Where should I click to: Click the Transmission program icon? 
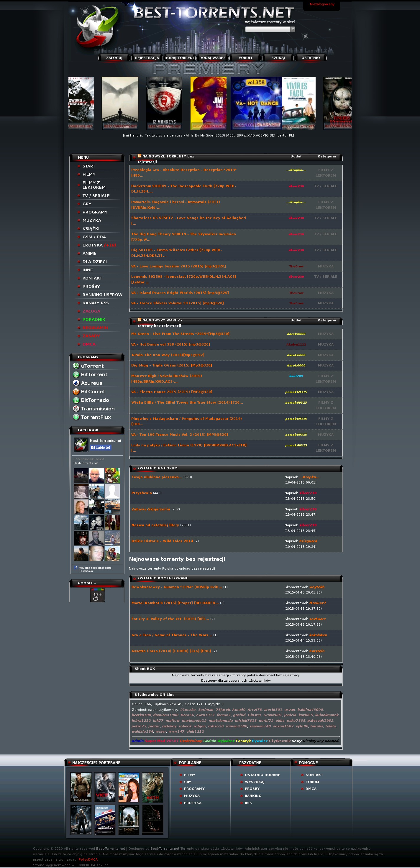(x=76, y=408)
